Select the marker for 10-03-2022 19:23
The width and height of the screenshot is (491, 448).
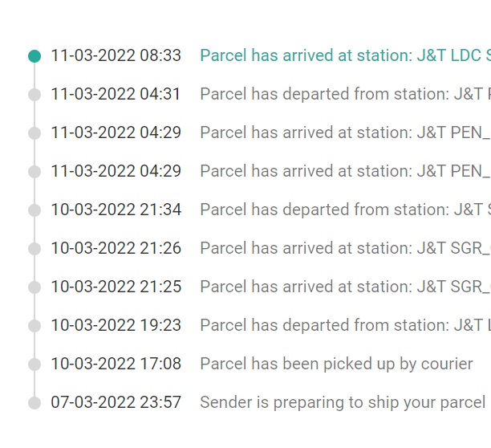click(x=34, y=326)
